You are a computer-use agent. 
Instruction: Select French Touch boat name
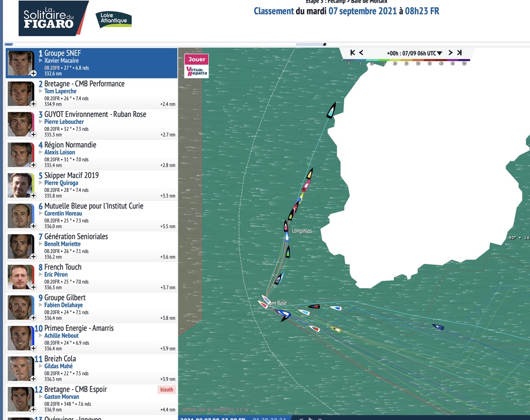pyautogui.click(x=63, y=267)
